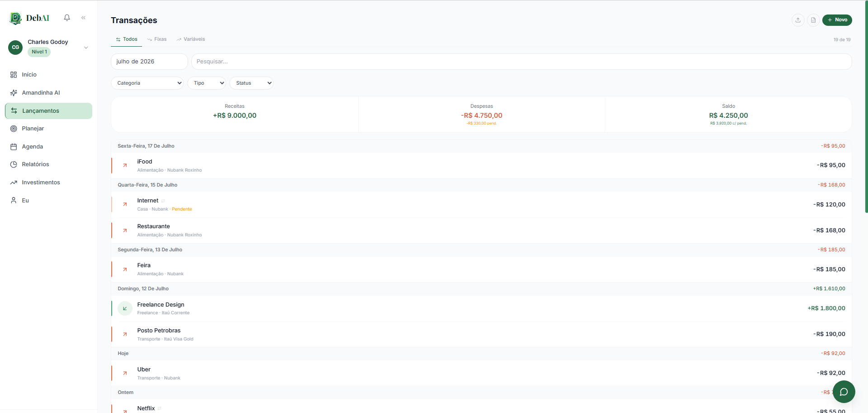Select Lançamentos in the sidebar menu
The height and width of the screenshot is (413, 868).
point(48,111)
